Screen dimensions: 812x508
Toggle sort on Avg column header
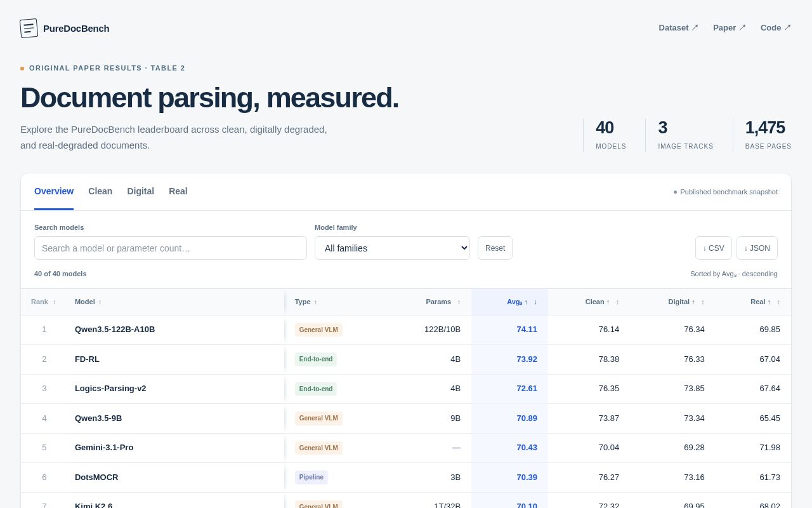[522, 302]
